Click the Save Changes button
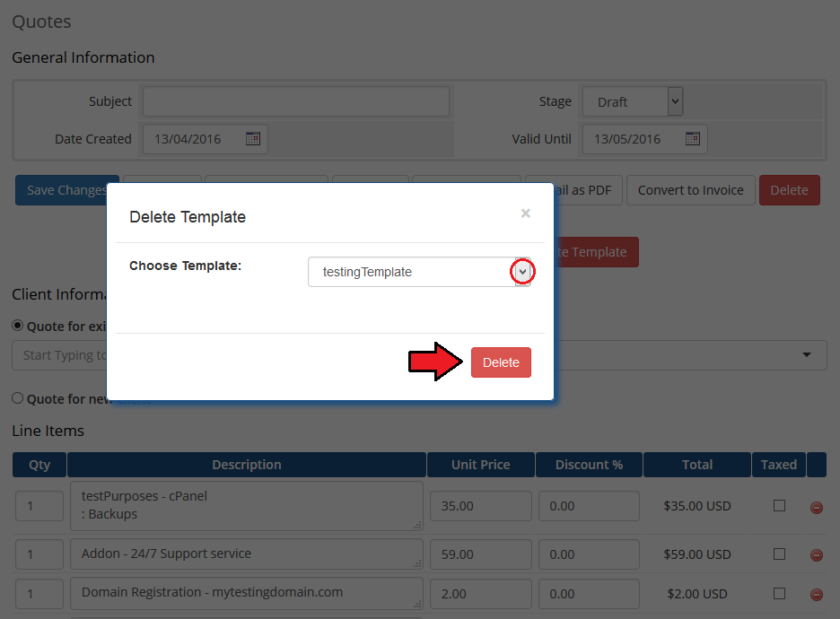The height and width of the screenshot is (619, 840). 62,190
